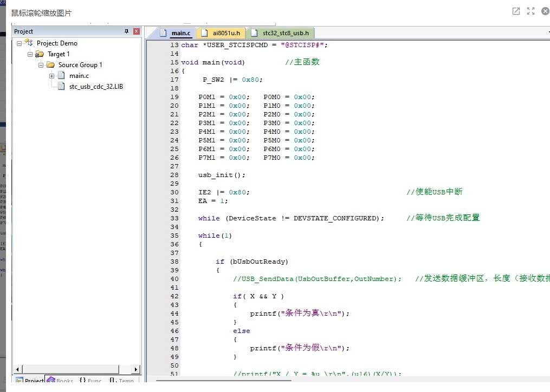The width and height of the screenshot is (550, 392).
Task: Click the P0M1 = 0x00; assignment
Action: pyautogui.click(x=224, y=97)
